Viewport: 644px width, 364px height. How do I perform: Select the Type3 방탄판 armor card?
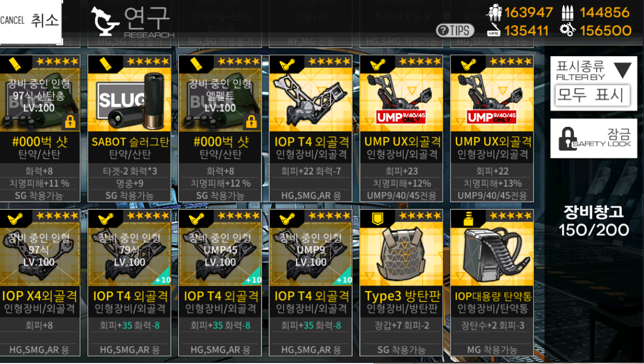point(402,282)
